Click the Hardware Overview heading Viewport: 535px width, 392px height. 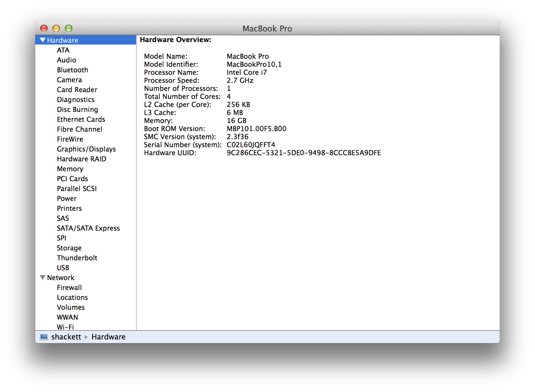pos(176,40)
